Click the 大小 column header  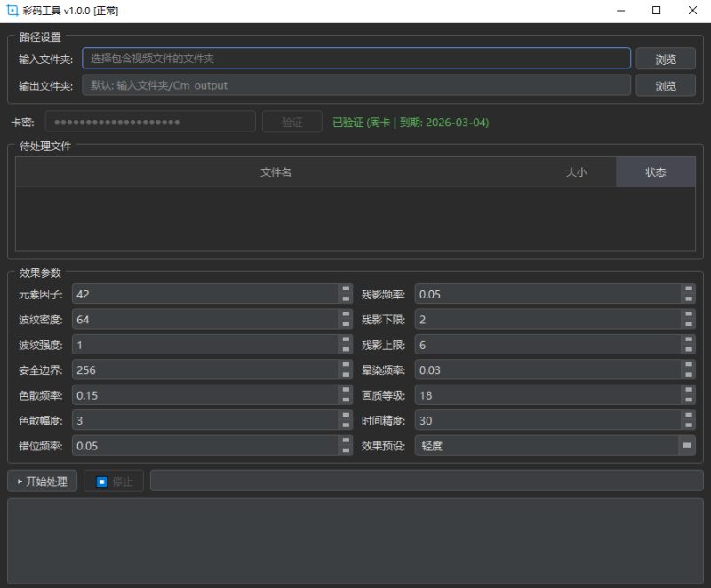click(x=576, y=172)
